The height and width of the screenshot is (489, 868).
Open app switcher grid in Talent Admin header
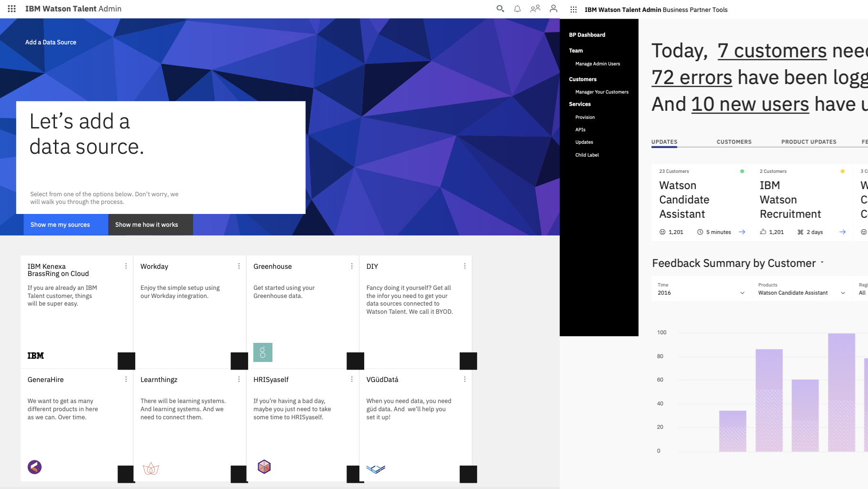coord(12,9)
